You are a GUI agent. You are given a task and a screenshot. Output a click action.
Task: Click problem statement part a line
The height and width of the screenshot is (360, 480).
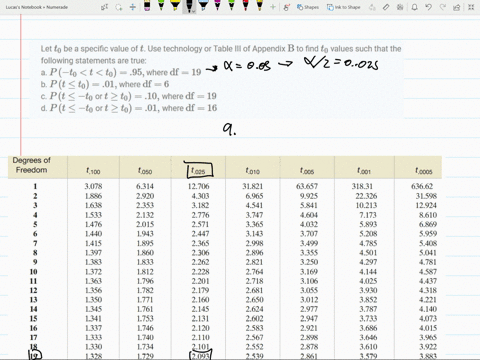click(121, 72)
